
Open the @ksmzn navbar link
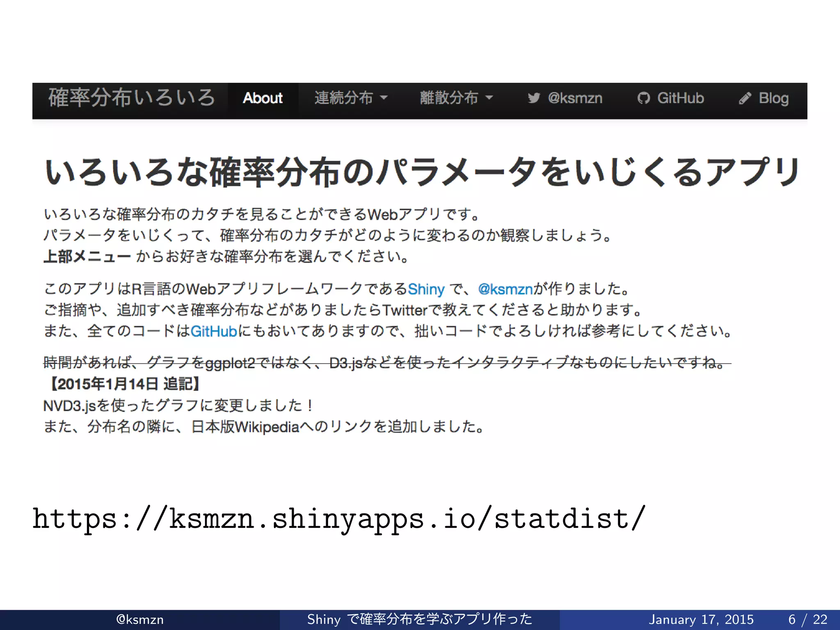point(565,98)
